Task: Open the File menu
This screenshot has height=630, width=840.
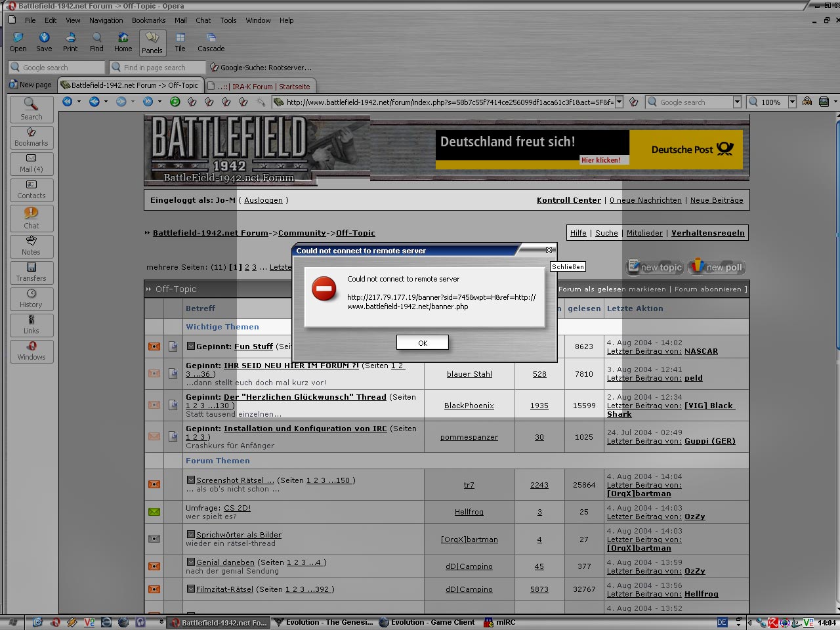Action: (30, 20)
